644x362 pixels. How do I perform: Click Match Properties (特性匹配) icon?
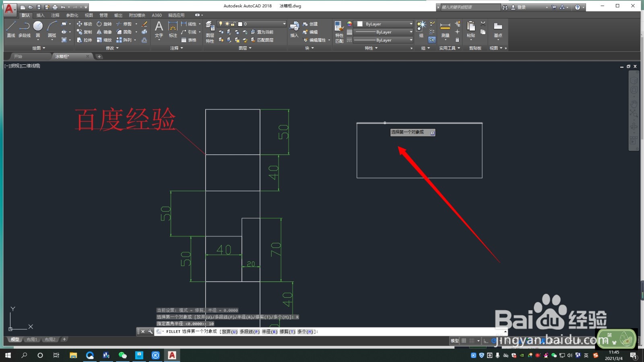[339, 32]
